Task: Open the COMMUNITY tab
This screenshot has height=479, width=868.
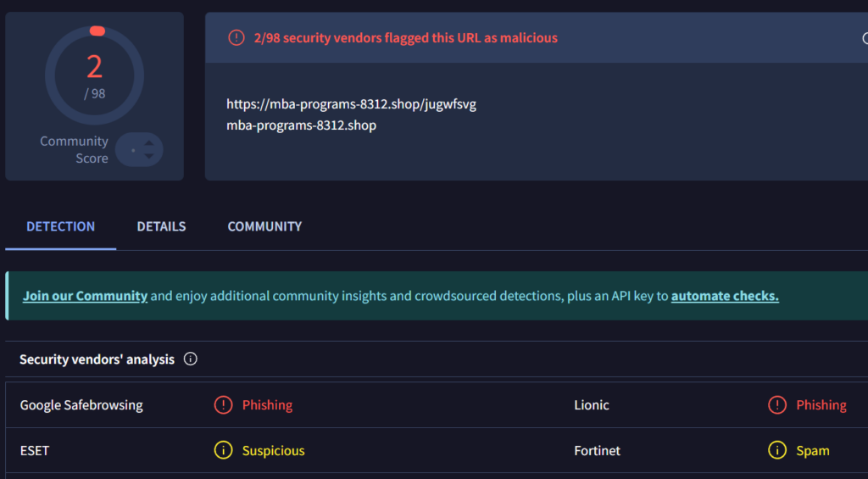Action: (264, 226)
